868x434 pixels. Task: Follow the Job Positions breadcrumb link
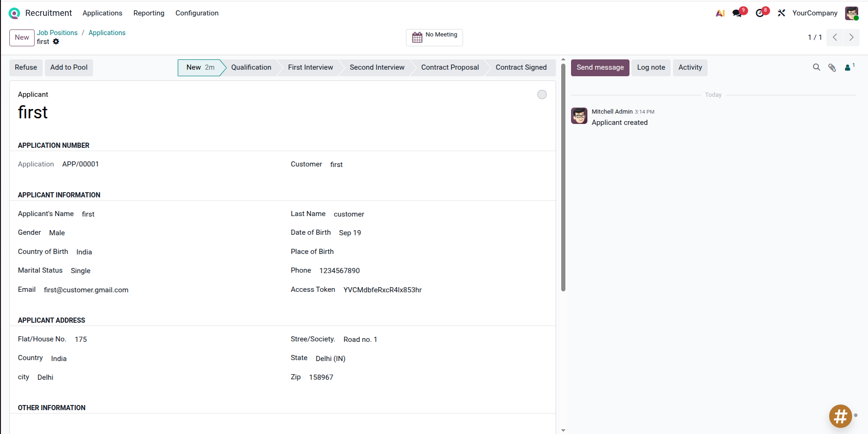(x=57, y=33)
